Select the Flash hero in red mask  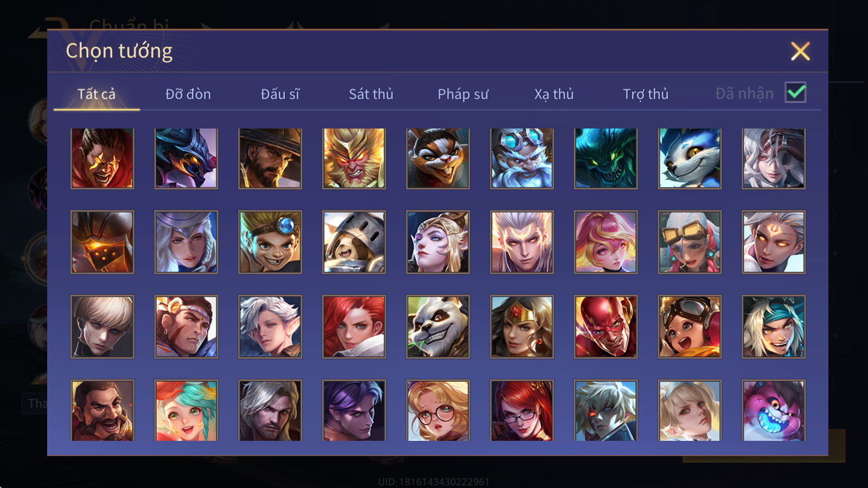[x=605, y=327]
